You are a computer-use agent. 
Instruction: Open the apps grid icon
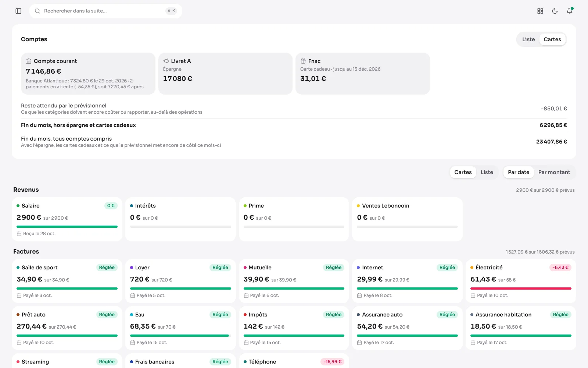click(x=540, y=11)
